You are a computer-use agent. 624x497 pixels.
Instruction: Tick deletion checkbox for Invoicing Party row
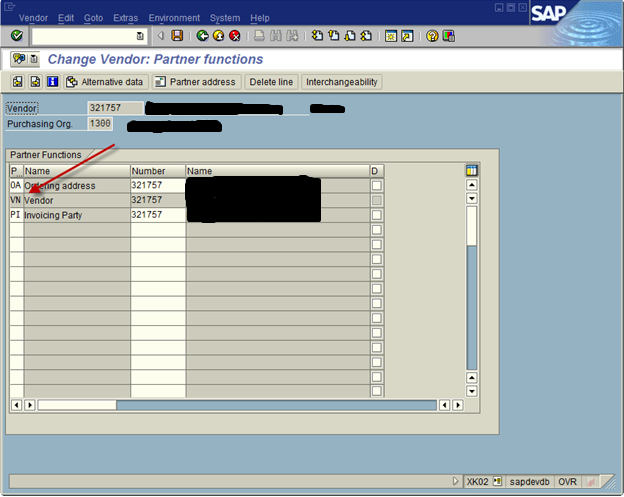[376, 215]
